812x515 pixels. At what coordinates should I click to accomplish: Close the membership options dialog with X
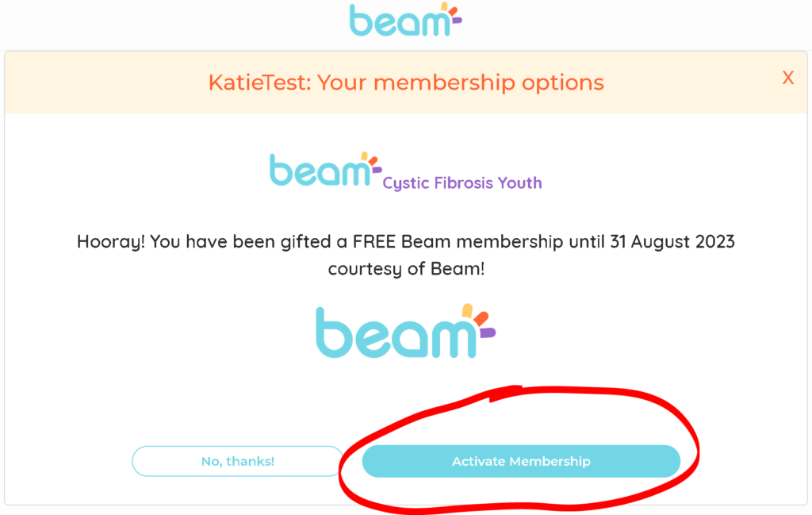click(787, 79)
